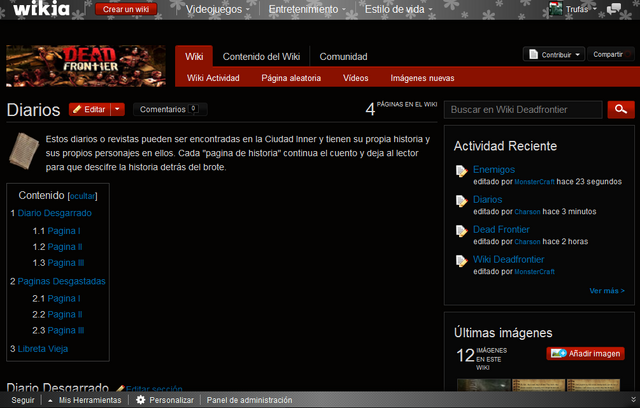The image size is (640, 408).
Task: Click the Wikia logo
Action: (x=41, y=9)
